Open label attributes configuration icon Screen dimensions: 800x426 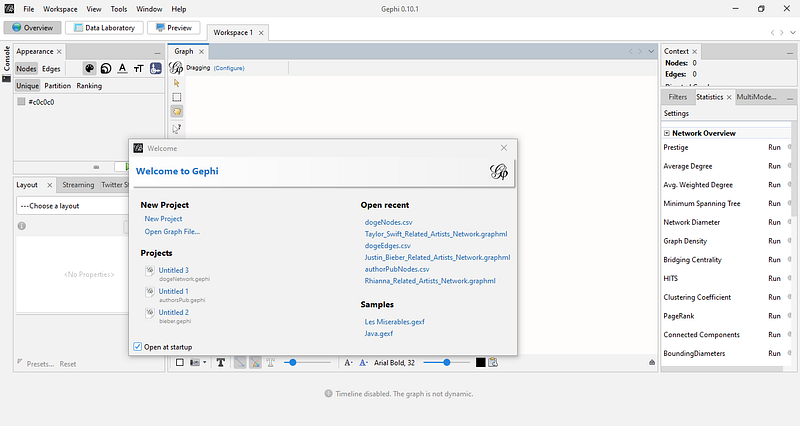pyautogui.click(x=493, y=362)
